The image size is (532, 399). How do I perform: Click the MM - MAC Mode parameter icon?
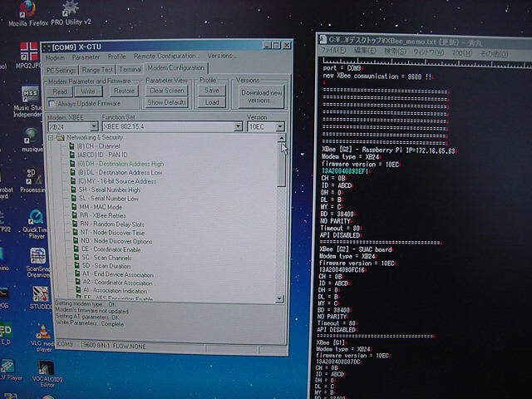(74, 207)
